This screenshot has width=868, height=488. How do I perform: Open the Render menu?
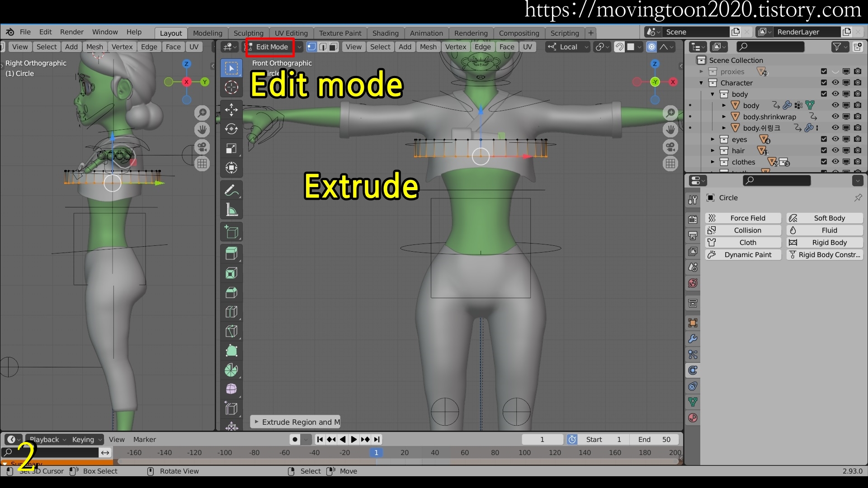coord(72,32)
